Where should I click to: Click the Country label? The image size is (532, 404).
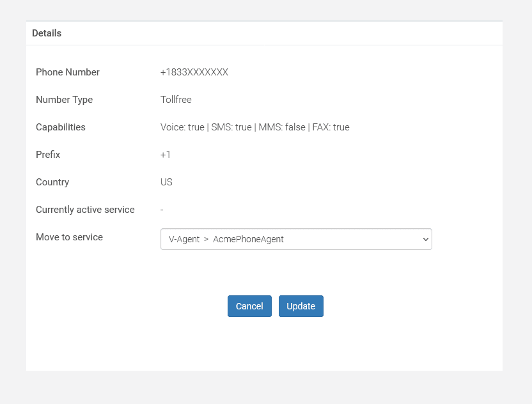[52, 182]
